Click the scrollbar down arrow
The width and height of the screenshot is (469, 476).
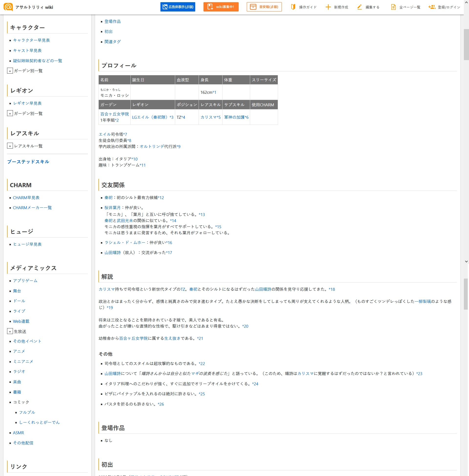click(x=466, y=262)
